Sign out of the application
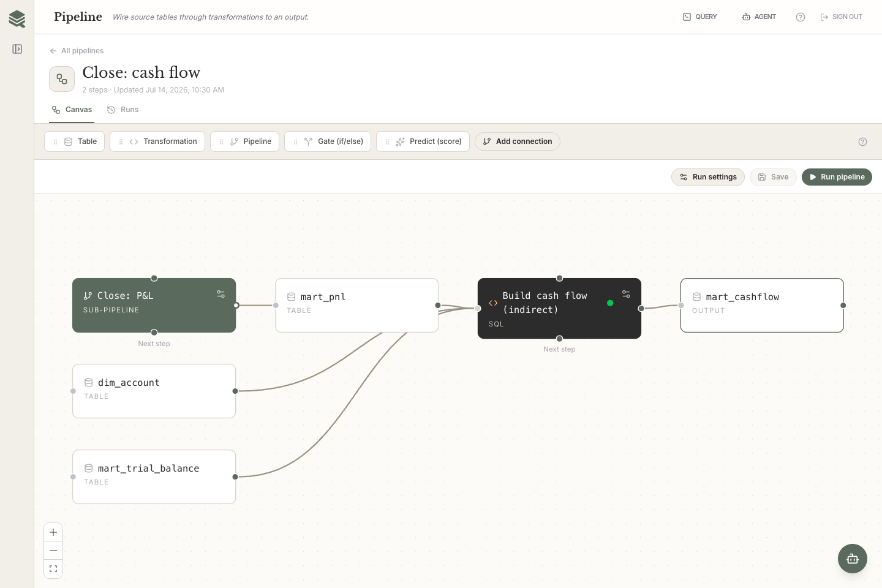Viewport: 882px width, 588px height. [x=842, y=17]
